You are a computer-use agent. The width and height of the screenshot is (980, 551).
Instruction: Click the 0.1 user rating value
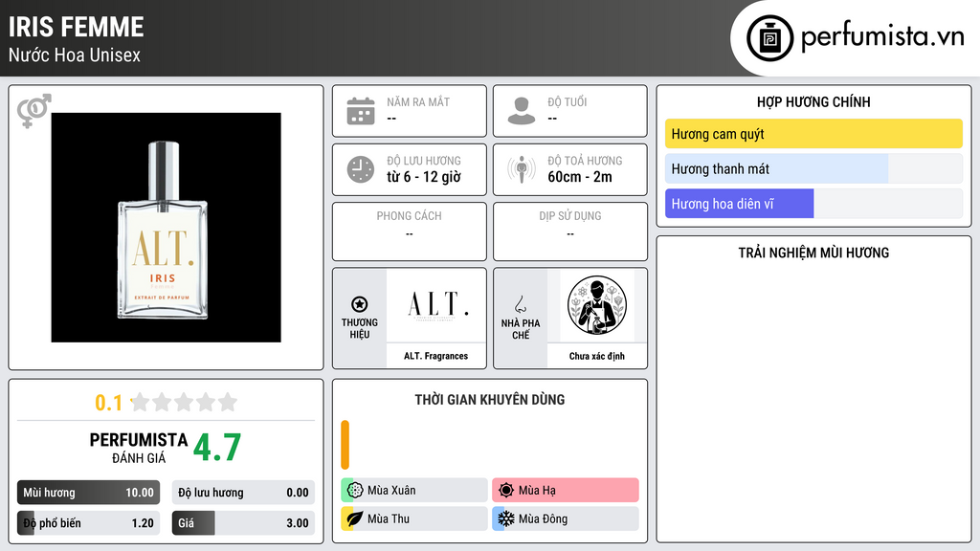[x=109, y=403]
